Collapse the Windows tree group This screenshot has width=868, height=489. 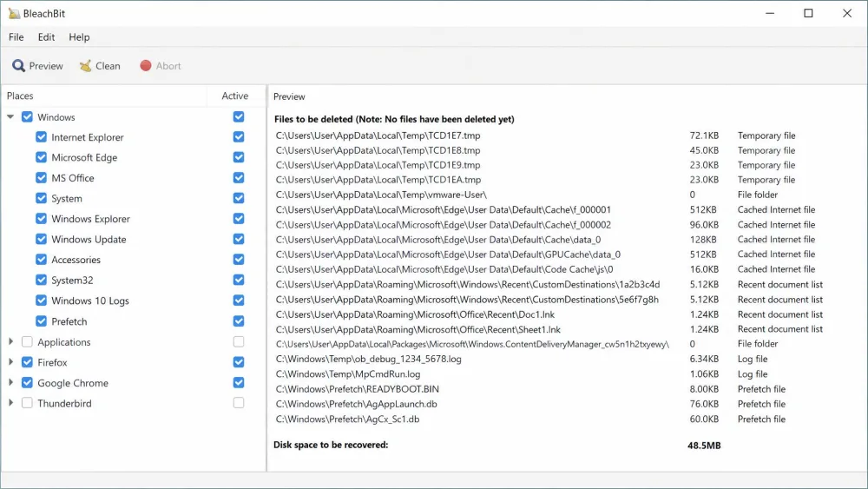point(10,117)
